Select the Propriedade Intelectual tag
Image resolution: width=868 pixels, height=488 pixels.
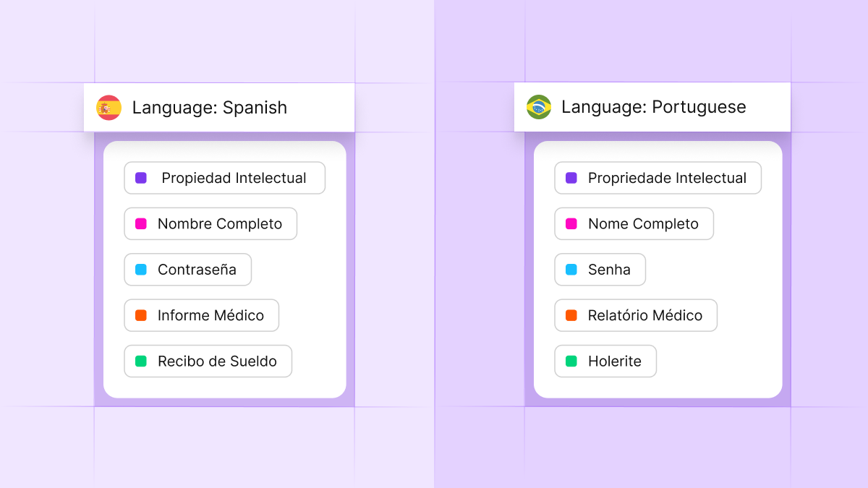658,177
